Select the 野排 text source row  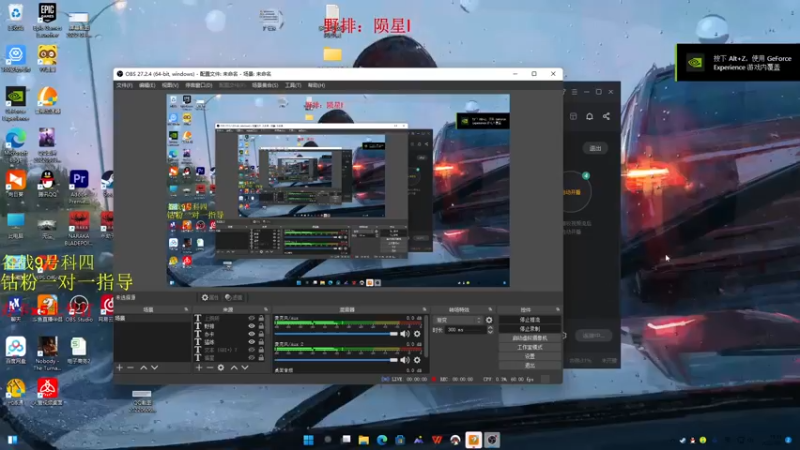(x=231, y=326)
